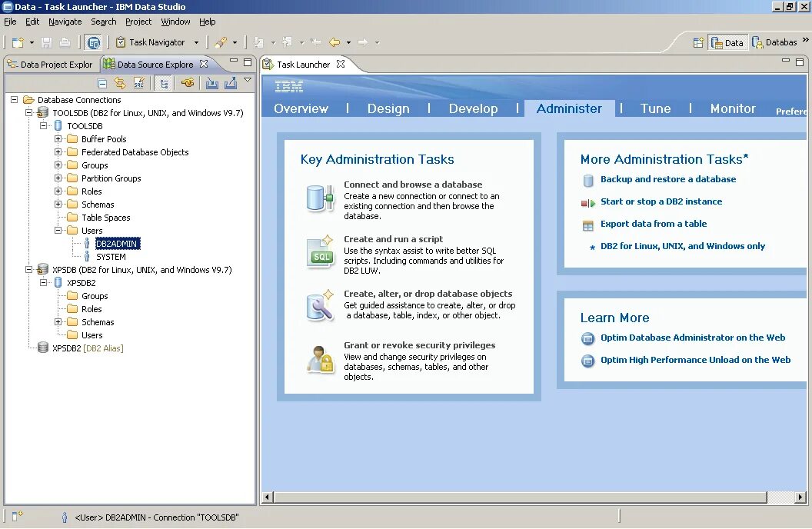Click the database connect icon in Task Launcher

pos(320,199)
